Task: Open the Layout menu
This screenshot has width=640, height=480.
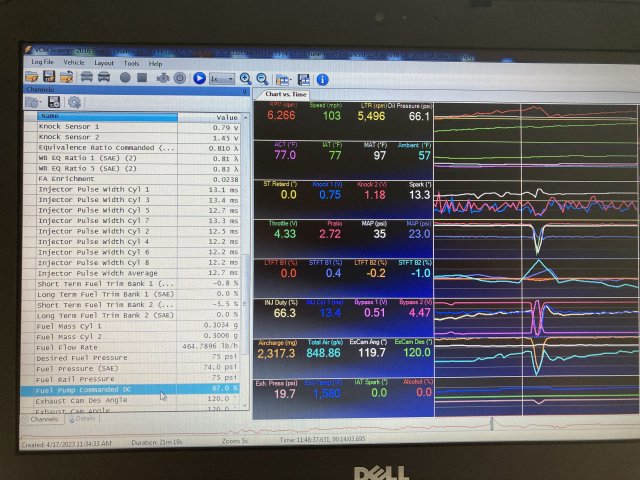Action: [x=103, y=63]
